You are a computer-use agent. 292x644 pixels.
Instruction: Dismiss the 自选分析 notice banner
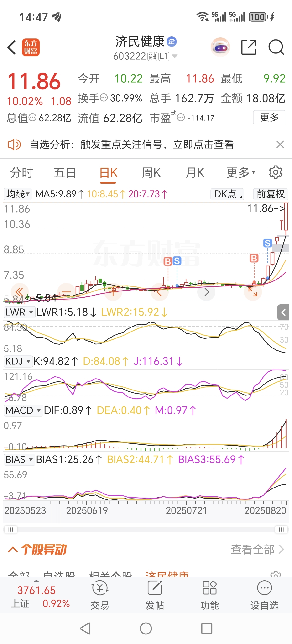tap(280, 145)
